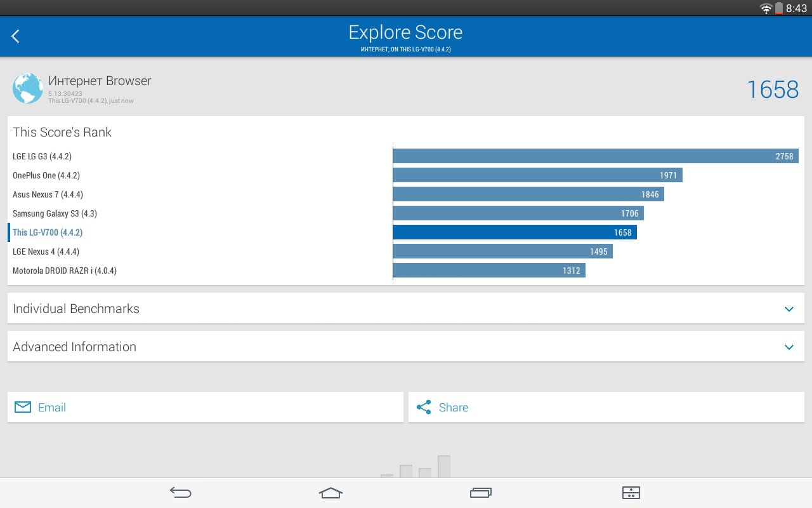The width and height of the screenshot is (812, 508).
Task: Tap the Internet Browser globe icon
Action: pos(28,88)
